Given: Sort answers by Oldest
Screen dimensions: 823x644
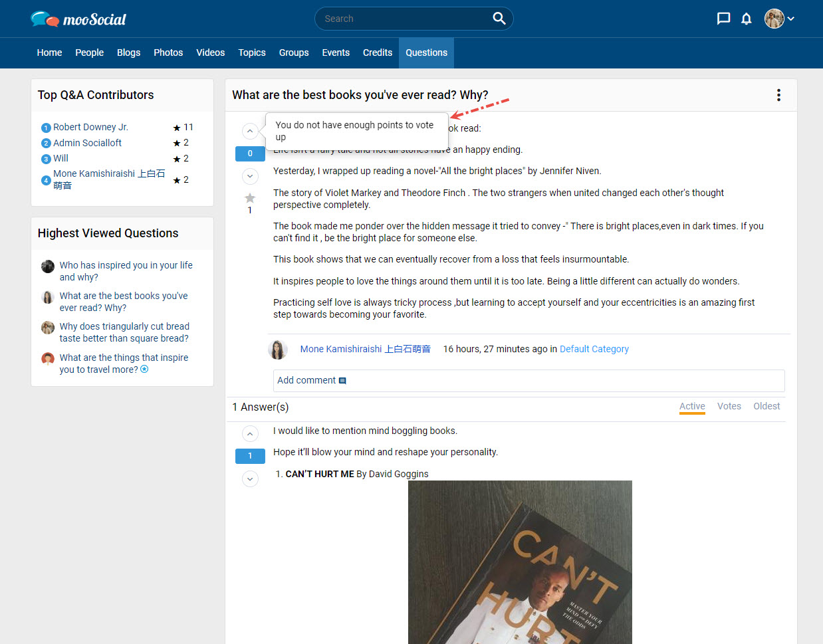Looking at the screenshot, I should [x=766, y=406].
